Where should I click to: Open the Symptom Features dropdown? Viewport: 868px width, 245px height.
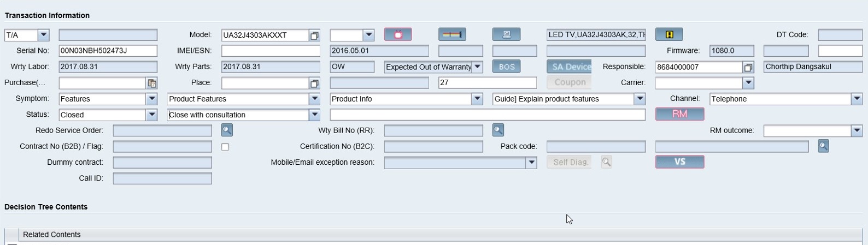[152, 99]
